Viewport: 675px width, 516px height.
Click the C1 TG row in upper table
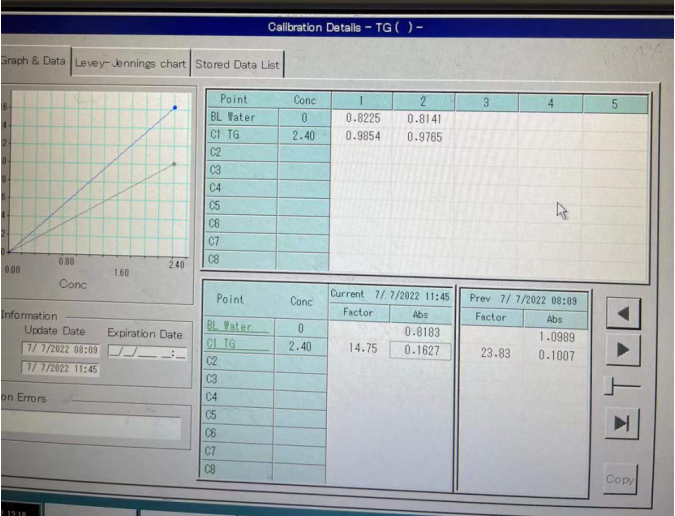coord(240,135)
